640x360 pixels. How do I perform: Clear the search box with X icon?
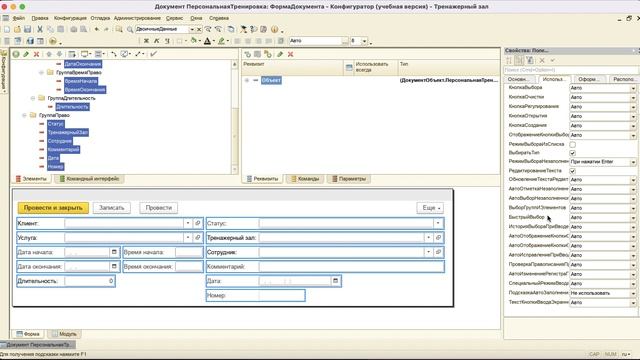click(x=199, y=29)
